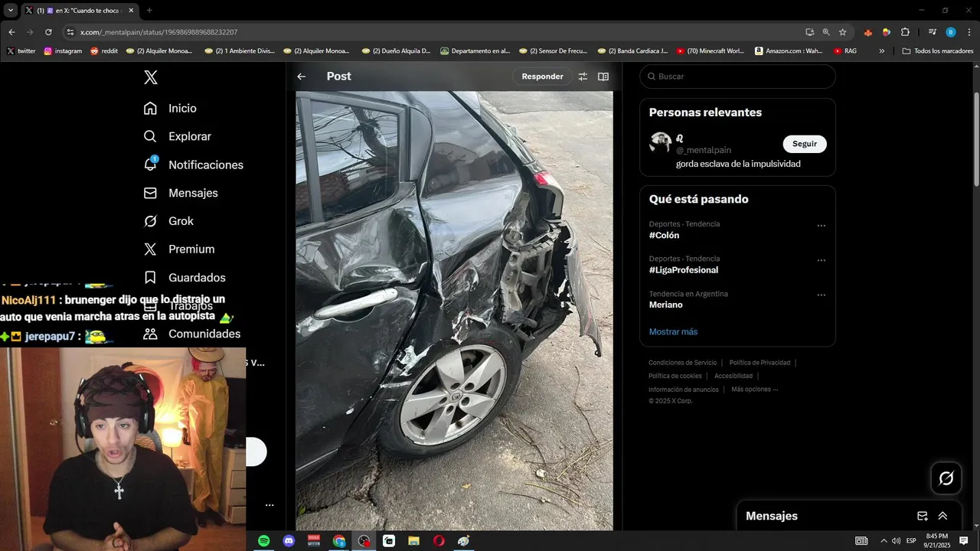Expand the Mensajes drawer

pyautogui.click(x=942, y=517)
